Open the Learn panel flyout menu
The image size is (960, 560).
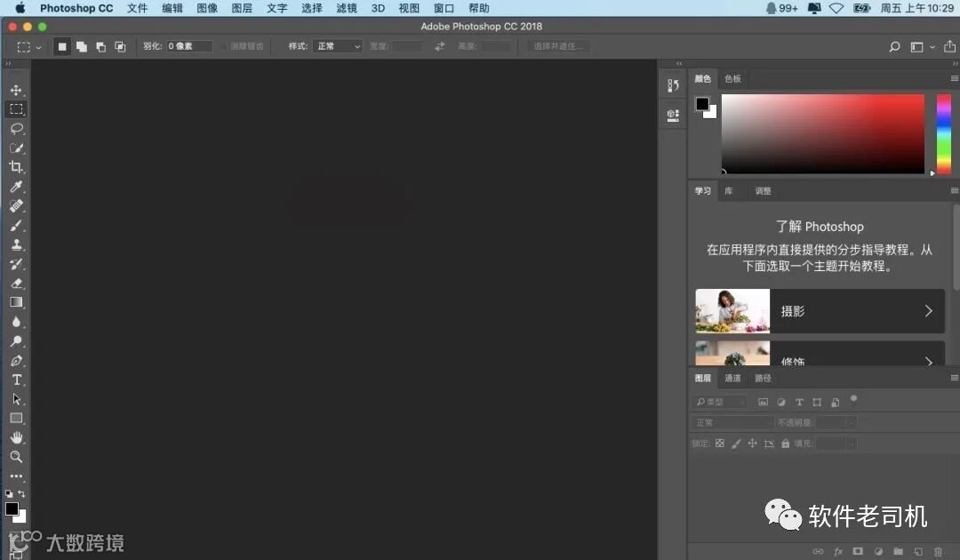955,190
